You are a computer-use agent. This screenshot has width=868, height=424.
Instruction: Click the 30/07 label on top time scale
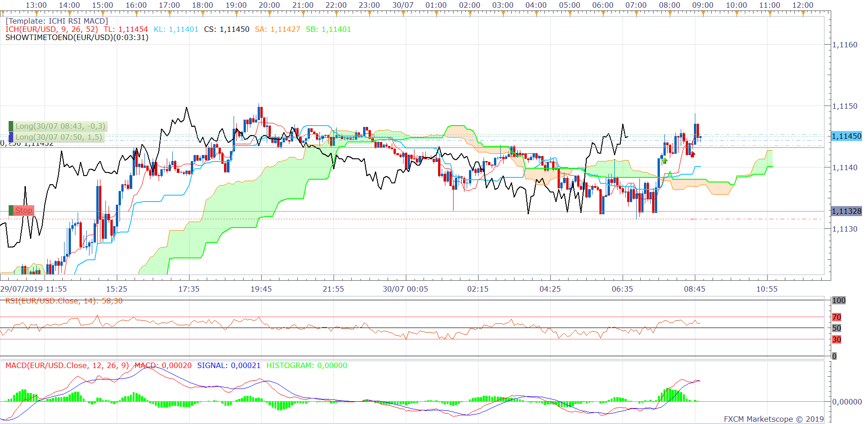tap(403, 5)
